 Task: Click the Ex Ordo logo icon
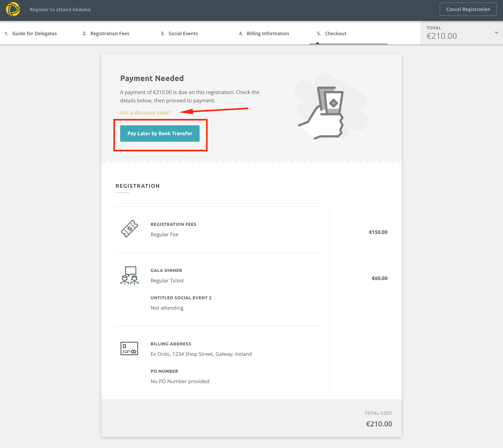coord(13,9)
